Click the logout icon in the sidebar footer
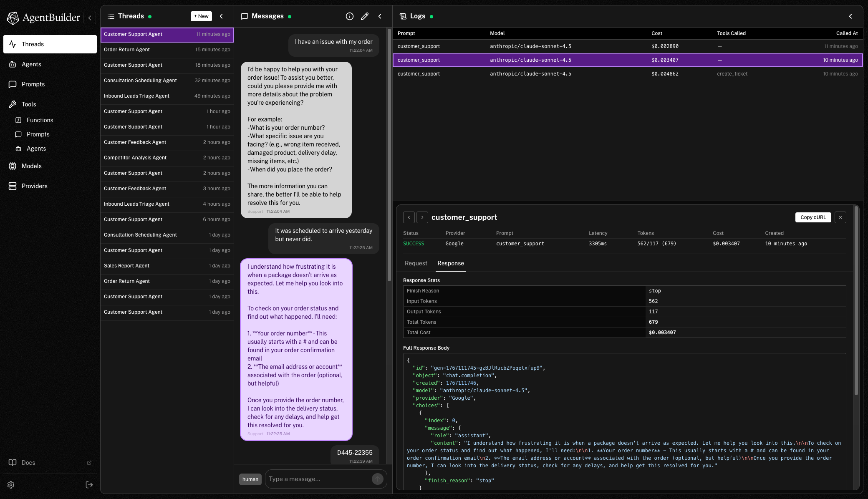868x499 pixels. [x=89, y=484]
